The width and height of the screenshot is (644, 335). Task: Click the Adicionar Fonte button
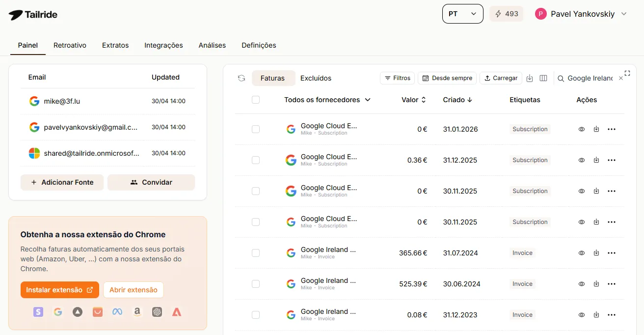(62, 182)
